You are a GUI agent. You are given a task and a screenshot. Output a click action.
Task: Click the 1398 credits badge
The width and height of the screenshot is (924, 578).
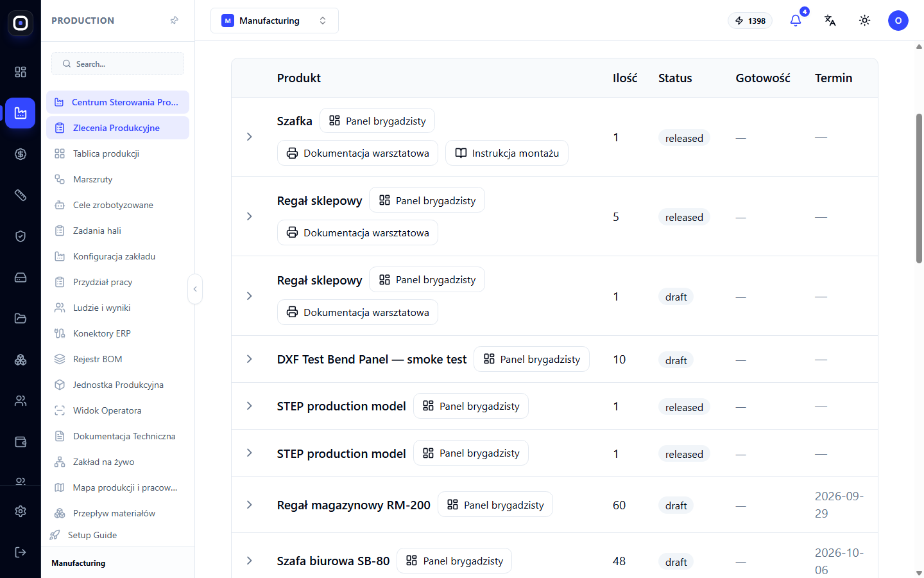(750, 21)
